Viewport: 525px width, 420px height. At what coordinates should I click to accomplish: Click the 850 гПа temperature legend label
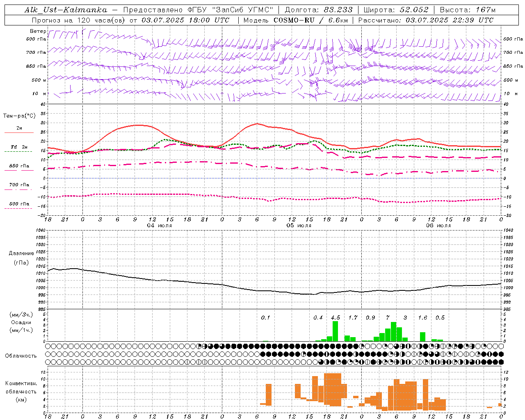pos(19,166)
